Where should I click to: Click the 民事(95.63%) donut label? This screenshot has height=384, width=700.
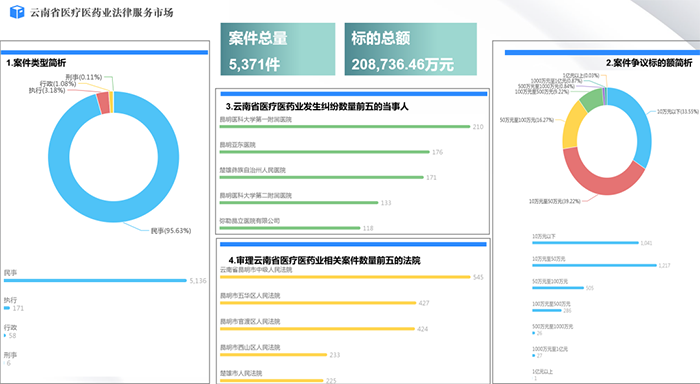(x=171, y=231)
